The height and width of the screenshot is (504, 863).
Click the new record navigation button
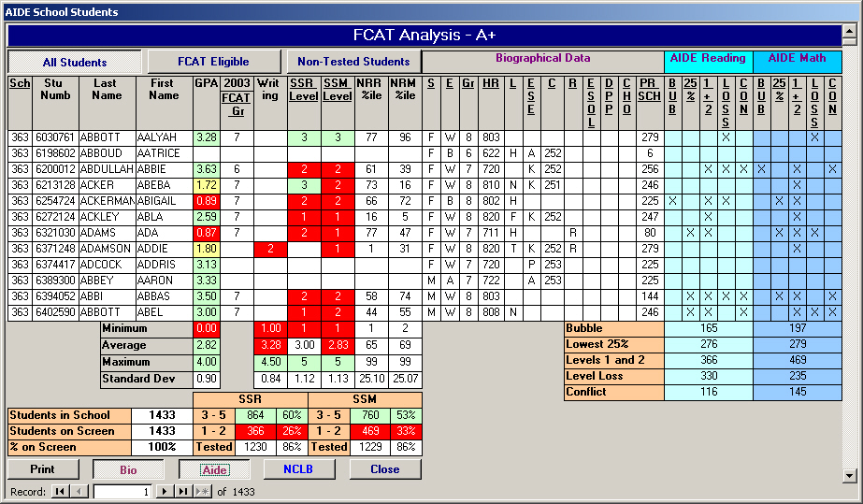202,491
